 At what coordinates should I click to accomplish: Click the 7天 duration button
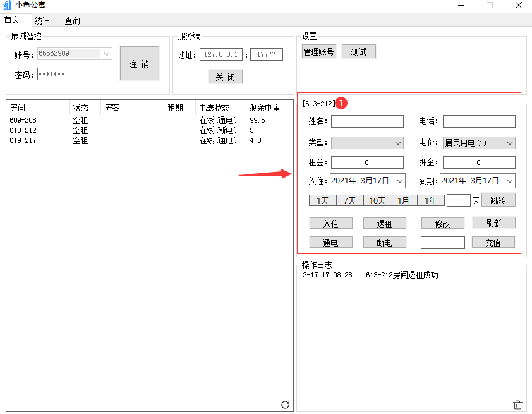tap(350, 200)
